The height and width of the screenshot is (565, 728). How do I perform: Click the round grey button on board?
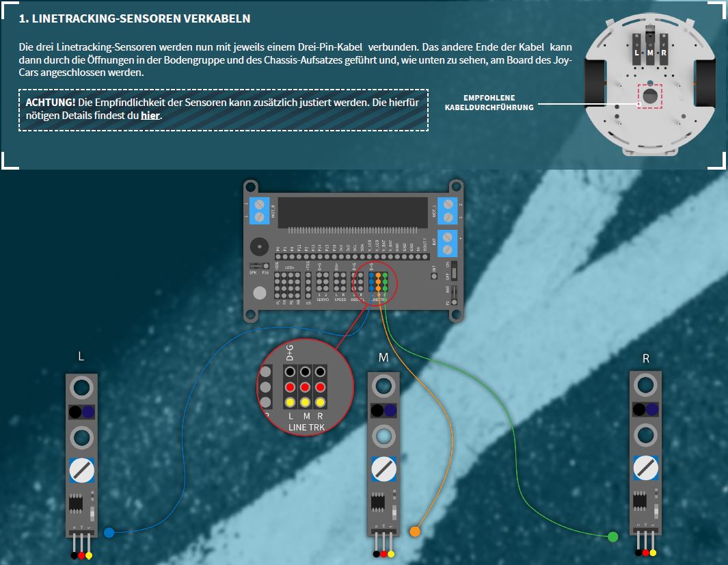click(x=260, y=293)
